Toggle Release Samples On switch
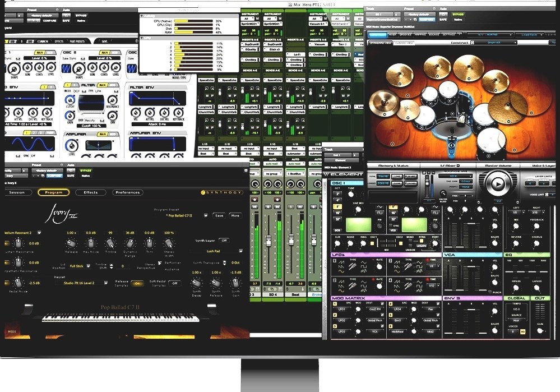The image size is (560, 392). [137, 283]
